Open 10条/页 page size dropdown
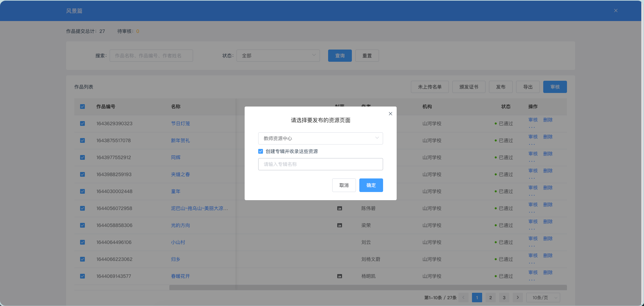The height and width of the screenshot is (306, 644). coord(543,298)
